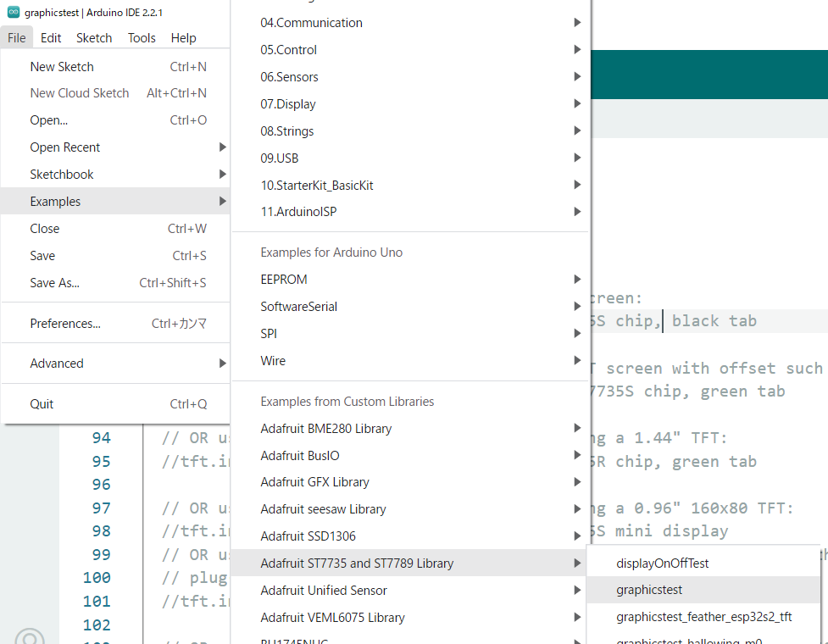
Task: Expand Wire examples
Action: [410, 360]
